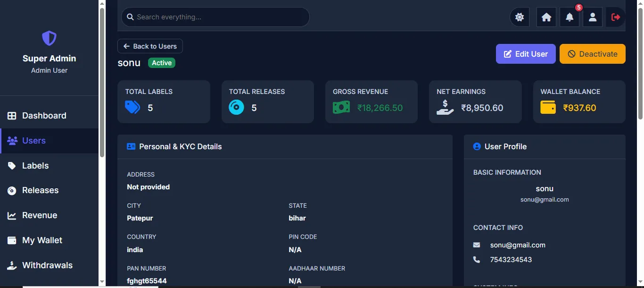Open Releases in the sidebar

pyautogui.click(x=49, y=190)
